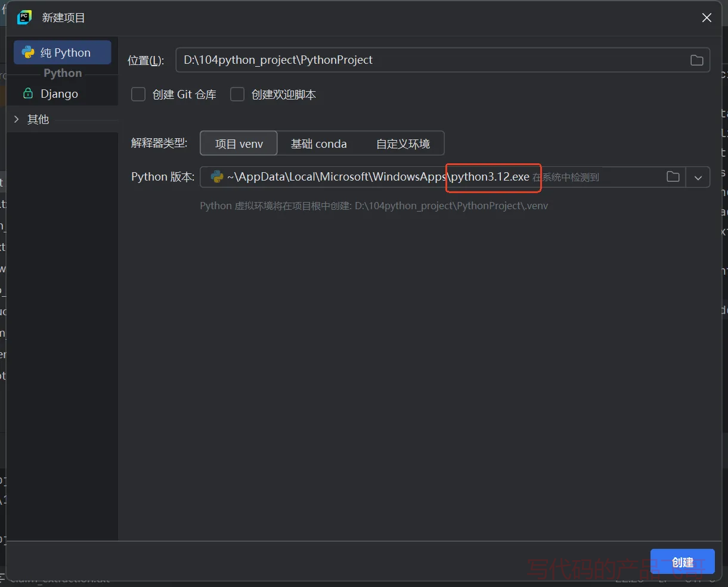
Task: Click the Python icon in version field
Action: click(x=217, y=176)
